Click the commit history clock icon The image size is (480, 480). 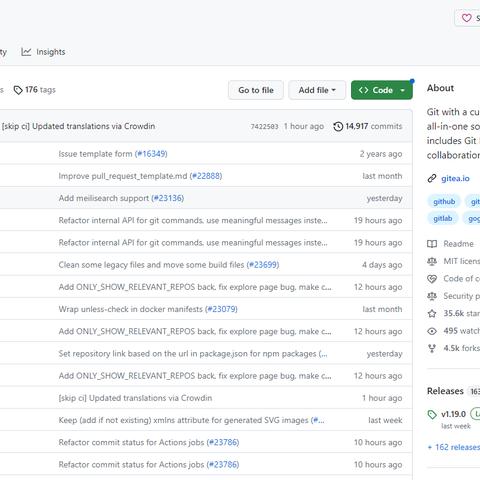click(x=338, y=127)
